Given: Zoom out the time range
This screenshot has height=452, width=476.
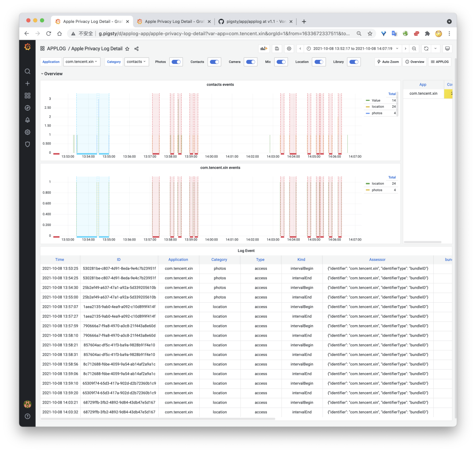Looking at the screenshot, I should (x=414, y=48).
